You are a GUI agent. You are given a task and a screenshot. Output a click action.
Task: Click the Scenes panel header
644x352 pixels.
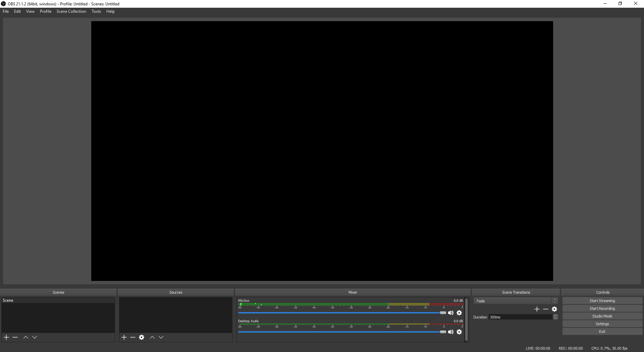tap(58, 292)
